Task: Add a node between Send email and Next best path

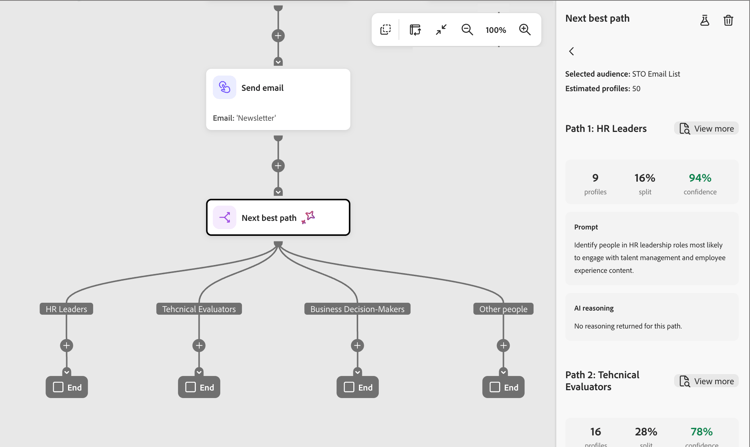Action: pyautogui.click(x=278, y=166)
